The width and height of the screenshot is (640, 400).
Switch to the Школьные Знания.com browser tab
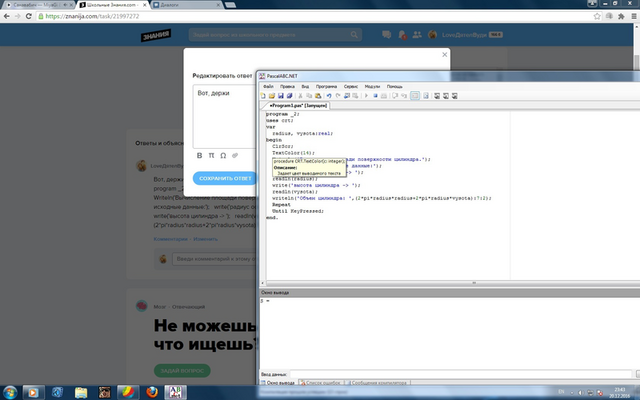(x=112, y=5)
